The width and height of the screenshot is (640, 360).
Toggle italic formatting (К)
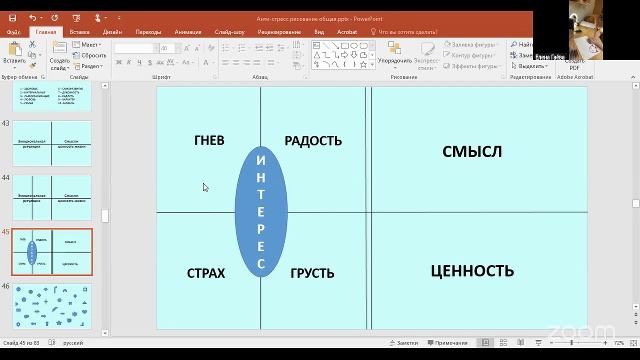coord(129,62)
